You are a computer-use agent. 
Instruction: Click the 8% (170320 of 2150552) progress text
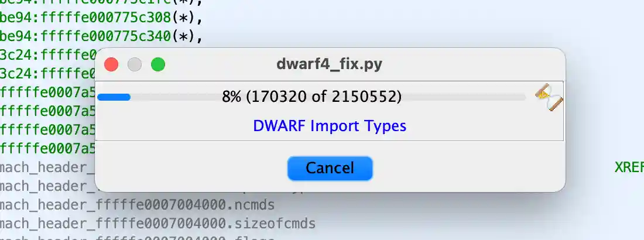coord(311,97)
